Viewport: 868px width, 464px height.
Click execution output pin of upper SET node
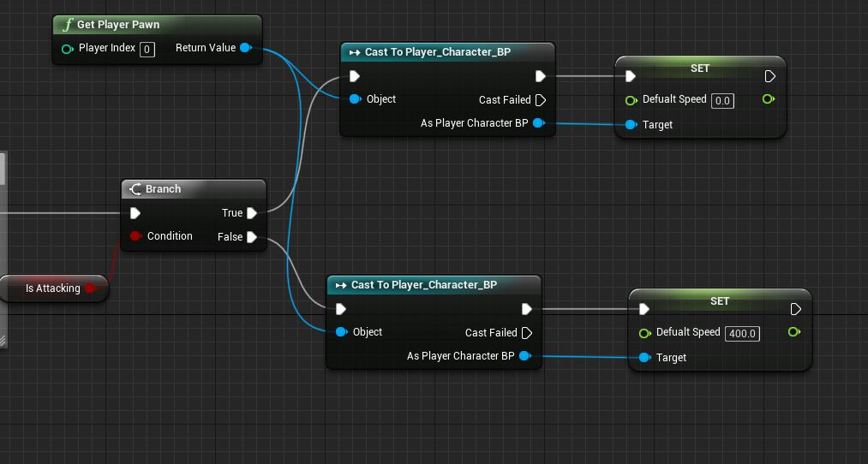pyautogui.click(x=769, y=76)
